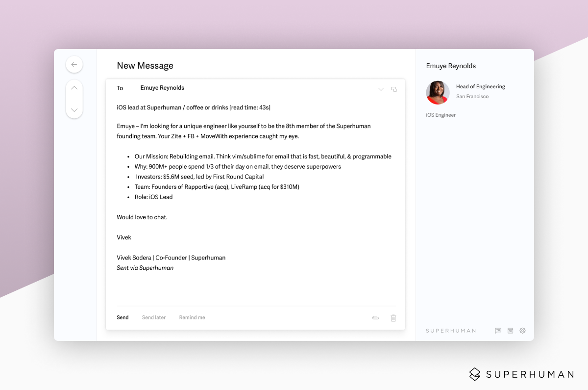Open settings gear in sidebar footer

522,331
